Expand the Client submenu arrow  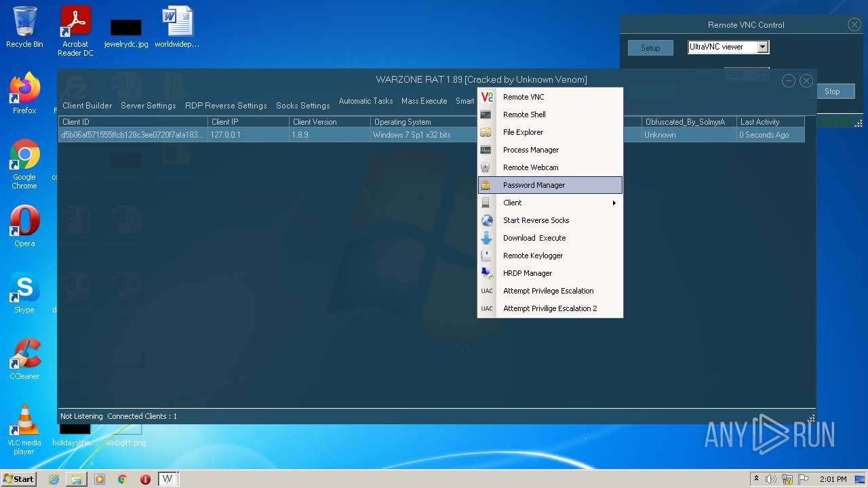614,203
